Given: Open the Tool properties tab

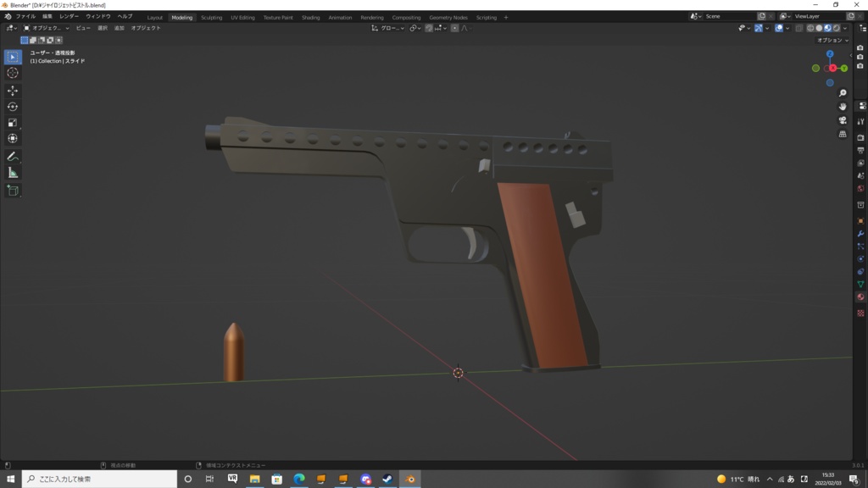Looking at the screenshot, I should [x=861, y=121].
